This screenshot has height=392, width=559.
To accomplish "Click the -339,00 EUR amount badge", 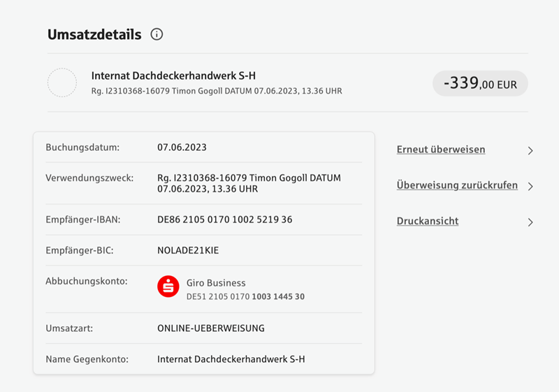I will [x=480, y=83].
